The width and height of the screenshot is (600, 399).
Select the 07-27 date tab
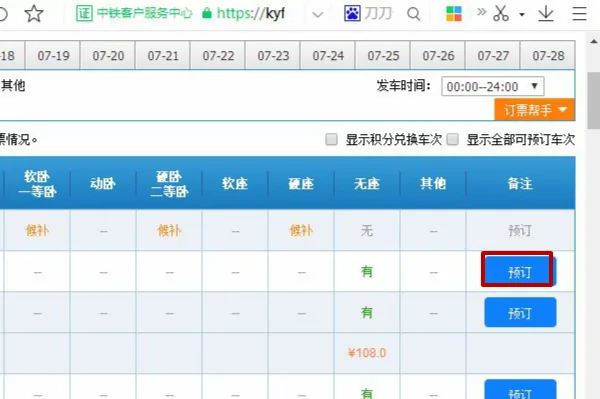coord(493,56)
